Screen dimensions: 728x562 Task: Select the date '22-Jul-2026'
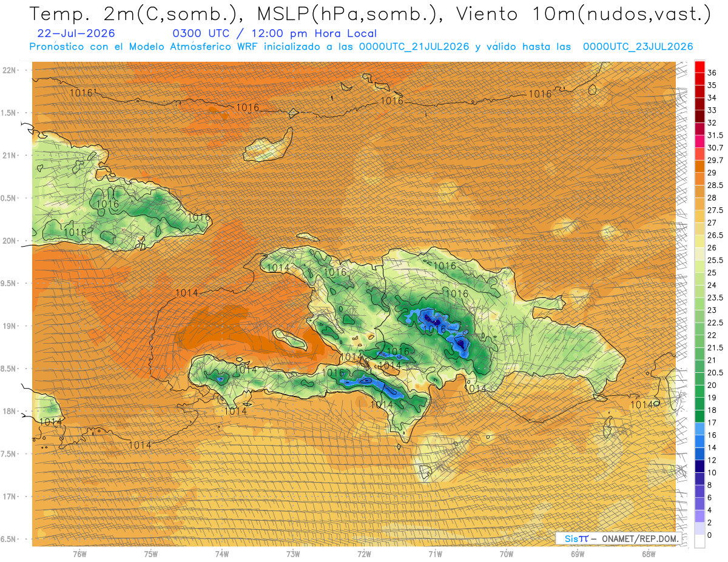coord(76,33)
